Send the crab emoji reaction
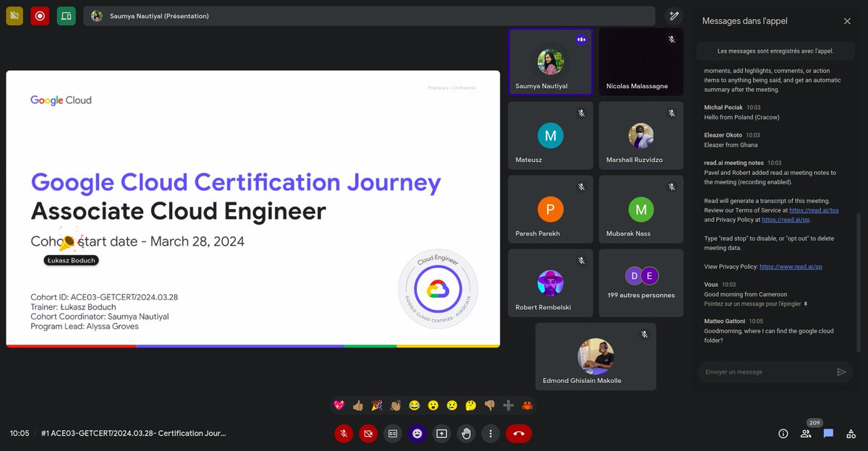Screen dimensions: 868x451 [x=527, y=405]
